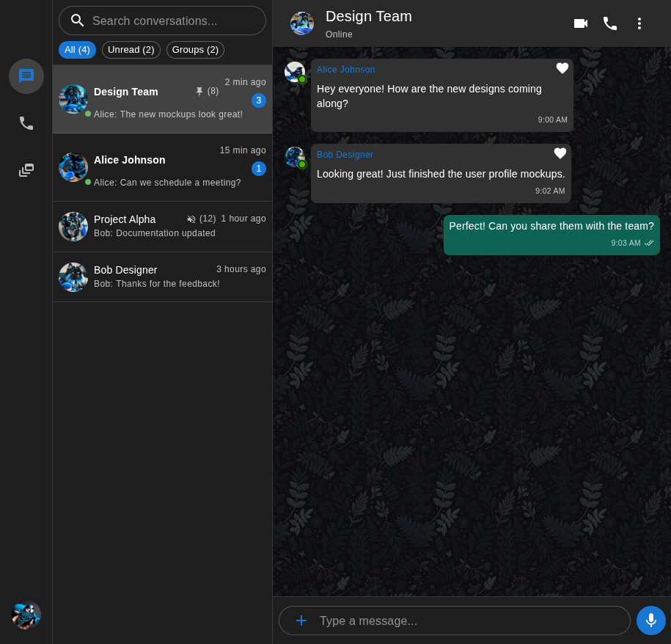671x644 pixels.
Task: Toggle heart reaction on Bob's message
Action: [x=560, y=153]
